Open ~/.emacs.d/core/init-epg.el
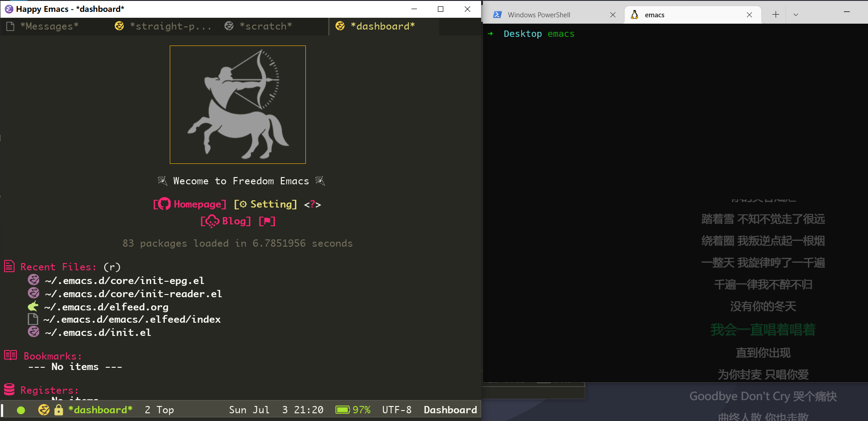The height and width of the screenshot is (421, 868). [125, 281]
